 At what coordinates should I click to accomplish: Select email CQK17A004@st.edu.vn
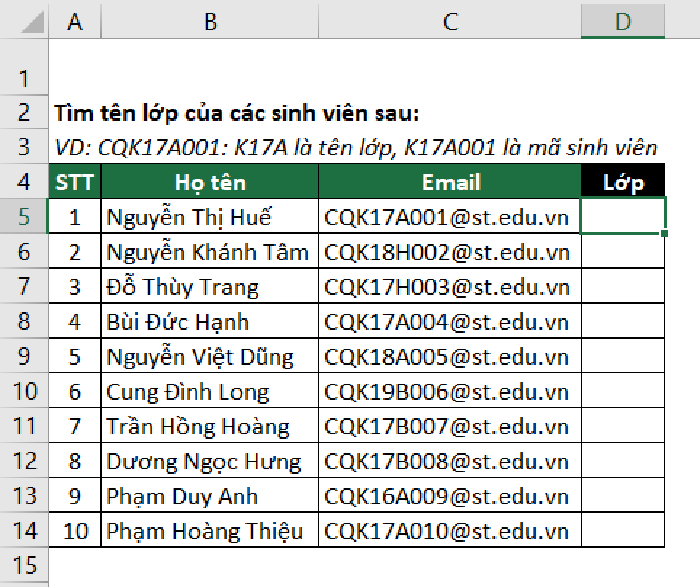[450, 321]
